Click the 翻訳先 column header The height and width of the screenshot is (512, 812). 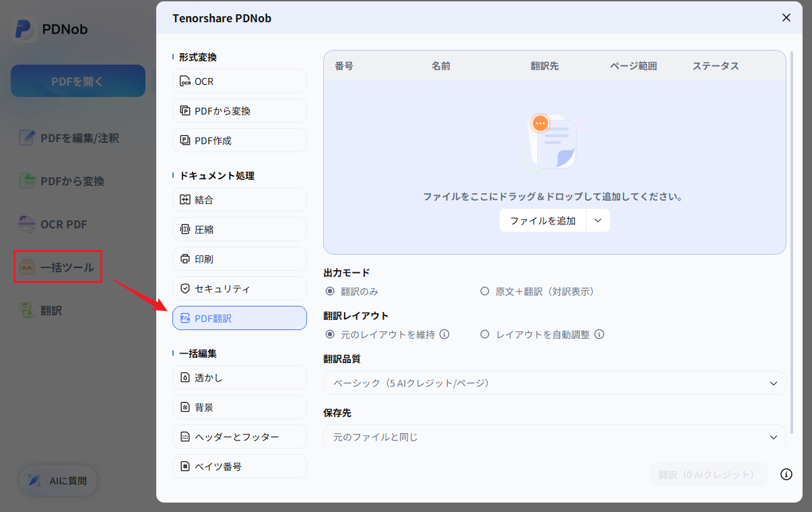pos(545,66)
